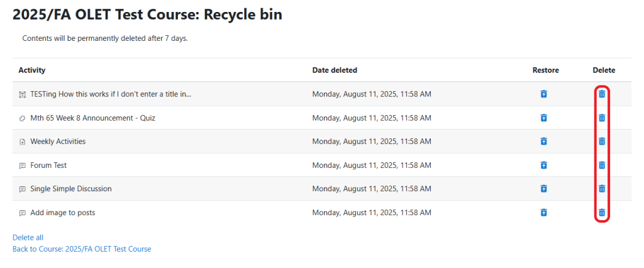Restore the Forum Test activity
This screenshot has height=268, width=644.
544,165
